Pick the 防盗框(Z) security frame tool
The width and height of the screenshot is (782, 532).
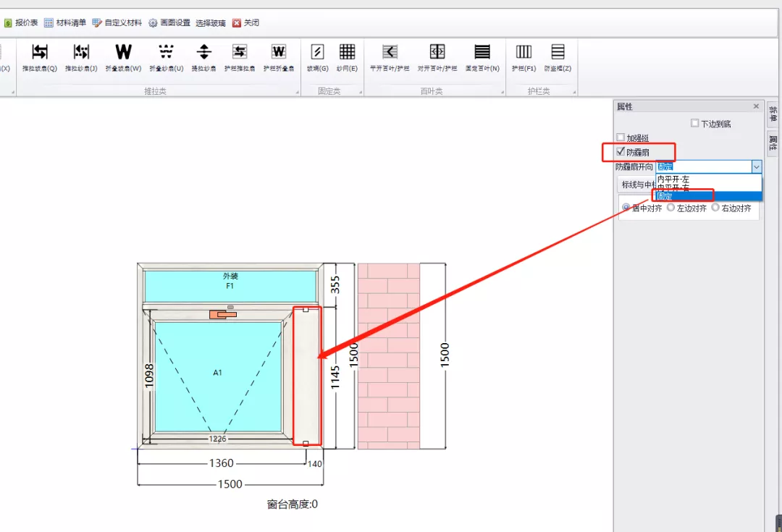tap(558, 57)
